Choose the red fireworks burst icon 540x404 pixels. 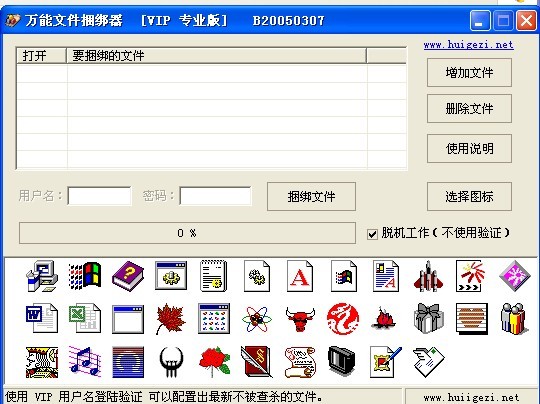[470, 276]
